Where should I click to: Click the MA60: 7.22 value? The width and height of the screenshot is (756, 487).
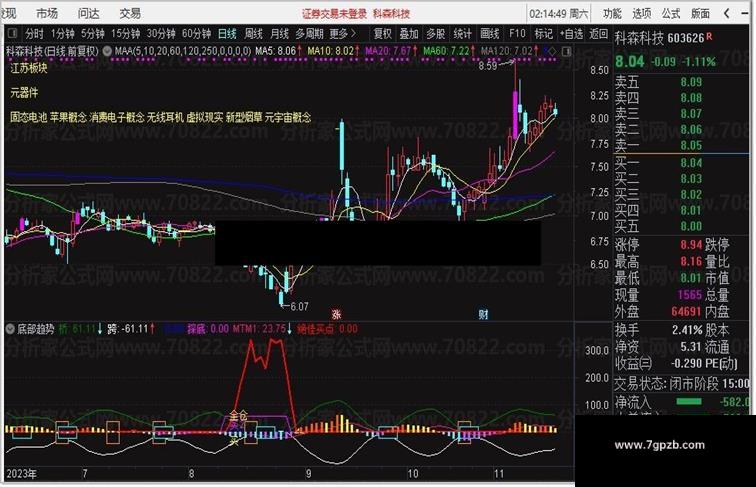[x=448, y=51]
